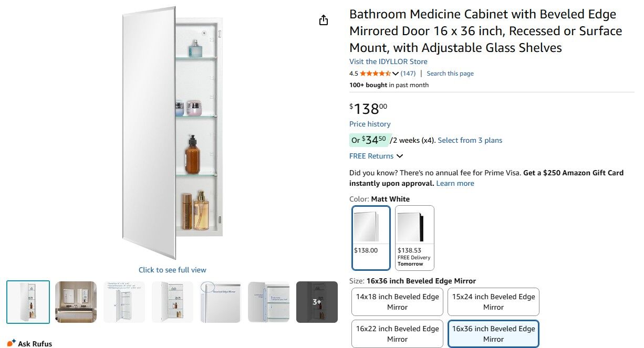View the bathroom vanity lifestyle thumbnail
644x348 pixels.
[x=76, y=302]
